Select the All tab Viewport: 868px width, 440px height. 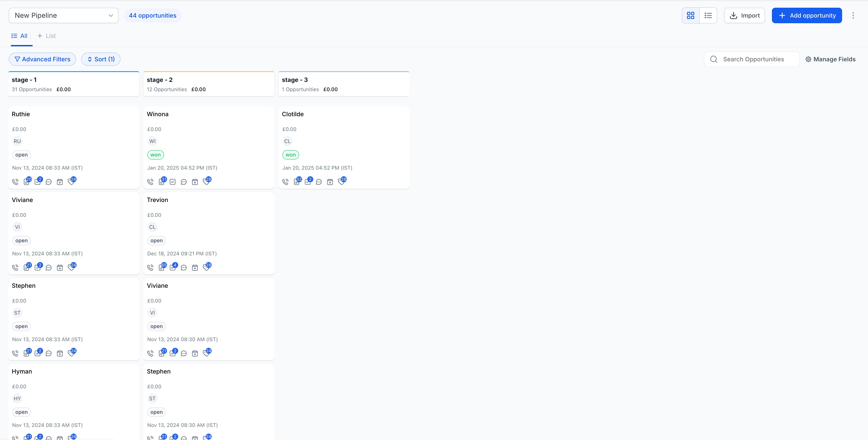20,36
